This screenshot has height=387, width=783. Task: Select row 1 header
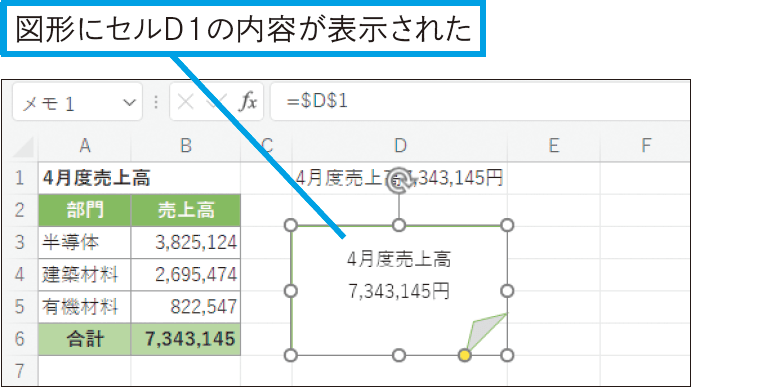point(19,178)
